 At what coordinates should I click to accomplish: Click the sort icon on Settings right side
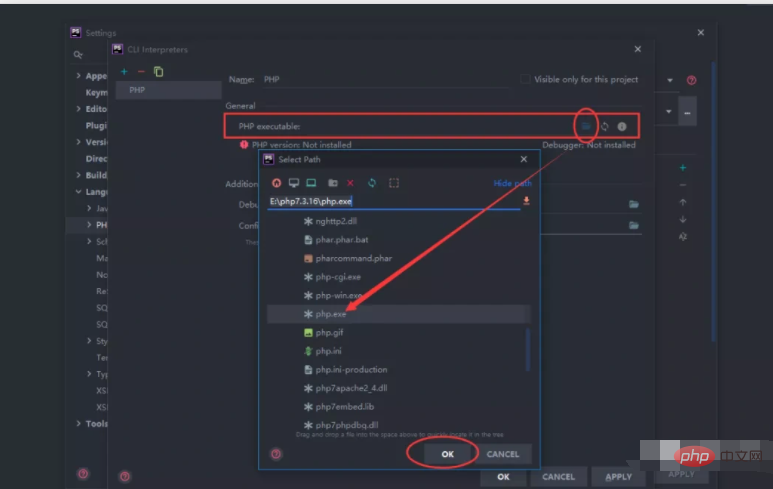[683, 237]
